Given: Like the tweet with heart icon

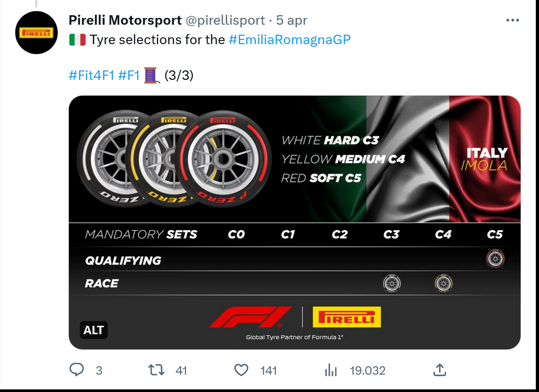Looking at the screenshot, I should 241,370.
